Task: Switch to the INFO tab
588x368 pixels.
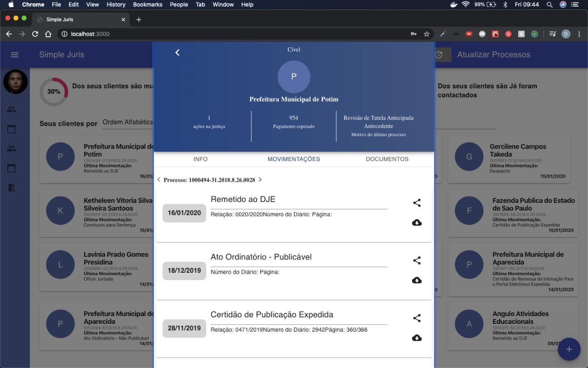Action: pos(200,159)
